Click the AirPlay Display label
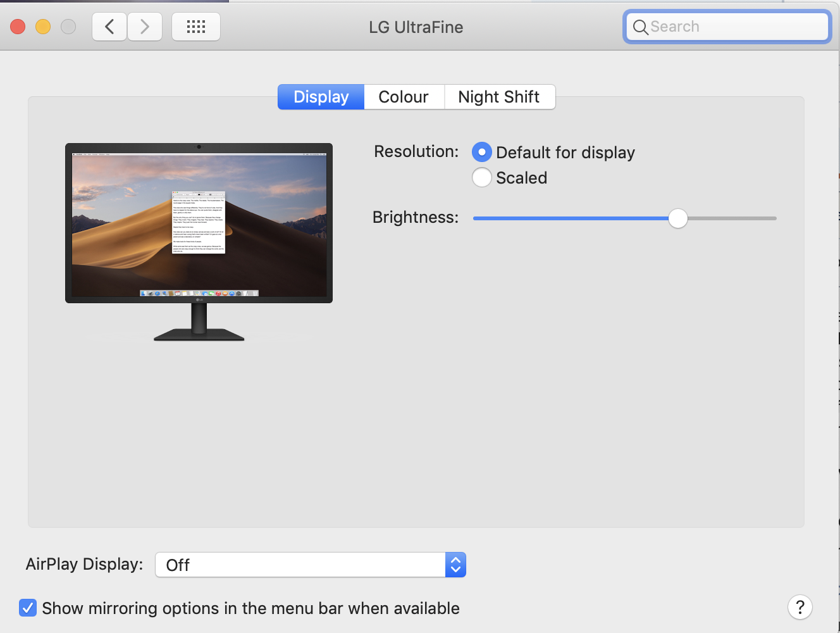This screenshot has height=633, width=840. [x=85, y=564]
